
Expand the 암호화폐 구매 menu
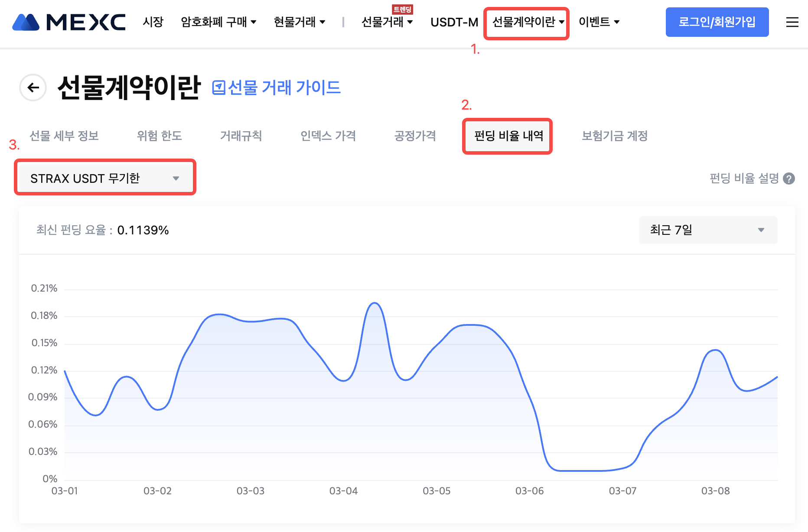coord(218,22)
